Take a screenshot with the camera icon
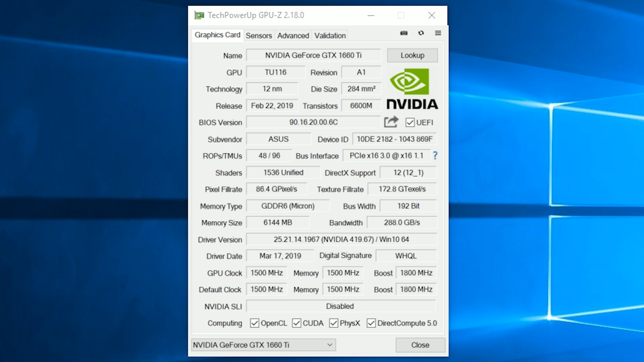The height and width of the screenshot is (362, 644). pos(404,33)
